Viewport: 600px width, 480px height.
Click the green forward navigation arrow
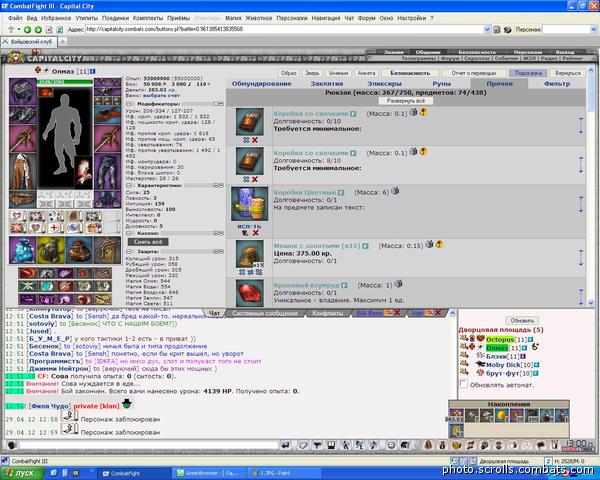point(38,29)
